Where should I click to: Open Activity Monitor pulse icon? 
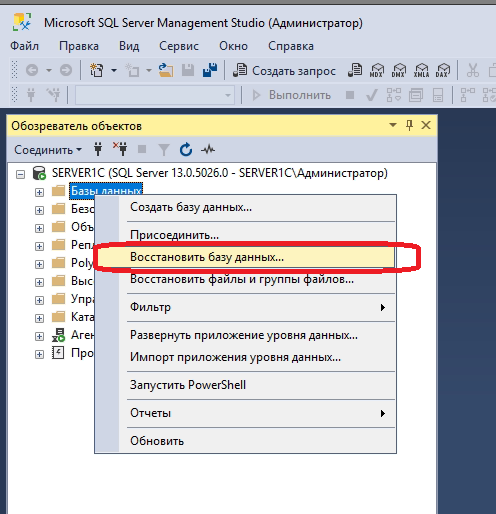208,150
